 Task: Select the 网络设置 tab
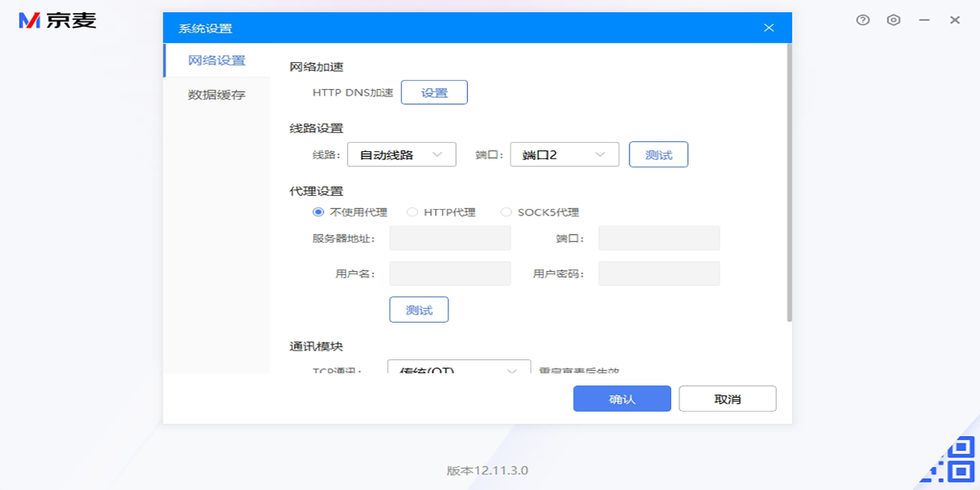pos(216,60)
